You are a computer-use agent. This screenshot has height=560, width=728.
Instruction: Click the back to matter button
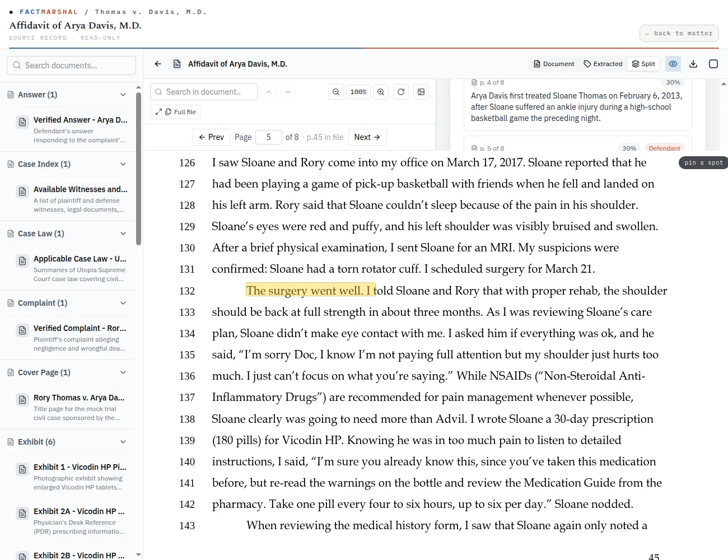[679, 34]
